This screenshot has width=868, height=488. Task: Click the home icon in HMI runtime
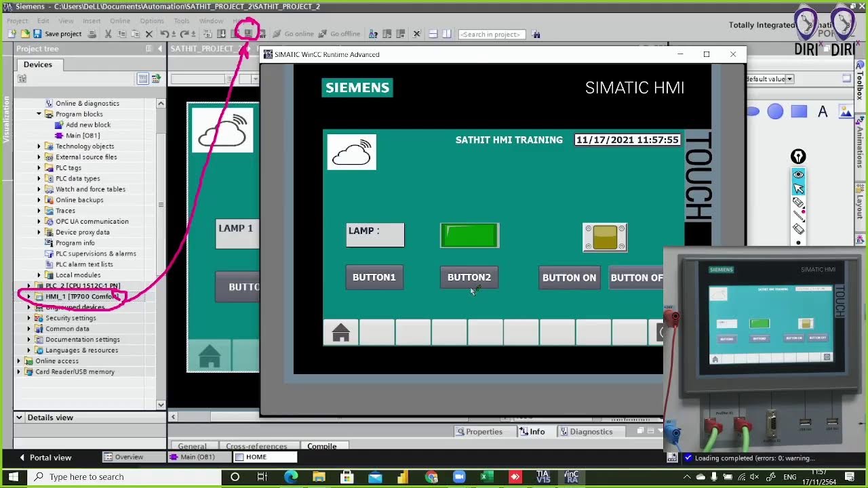coord(340,333)
